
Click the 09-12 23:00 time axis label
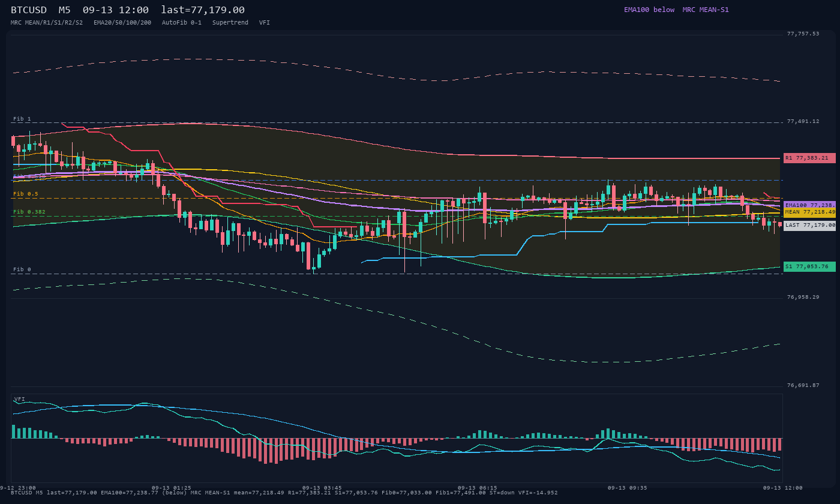pyautogui.click(x=18, y=488)
